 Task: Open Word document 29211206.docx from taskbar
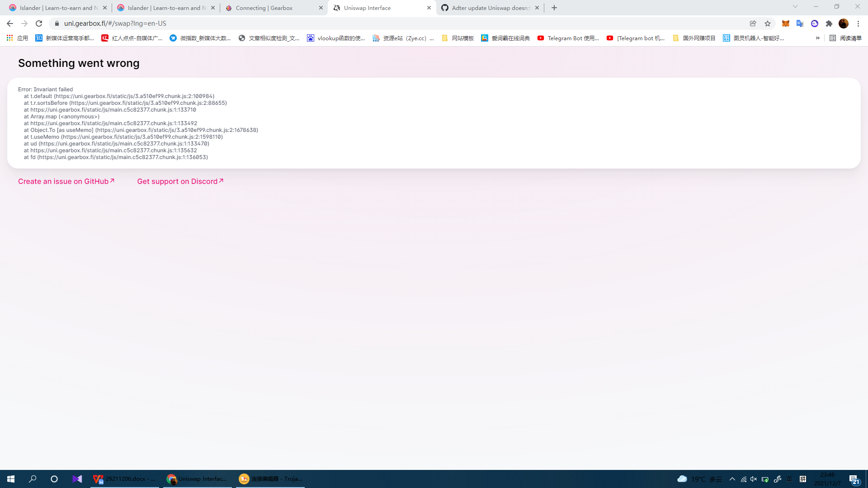pyautogui.click(x=124, y=479)
